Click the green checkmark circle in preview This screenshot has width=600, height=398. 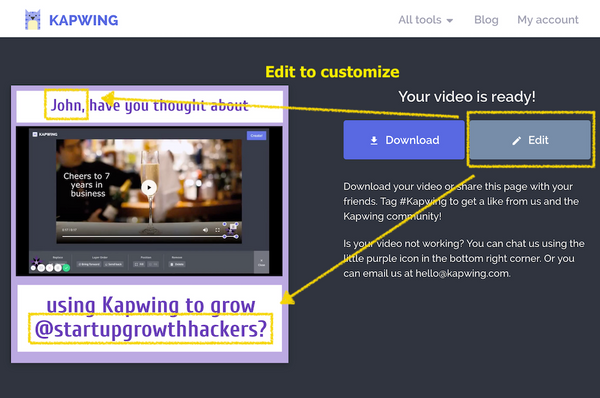pos(66,268)
